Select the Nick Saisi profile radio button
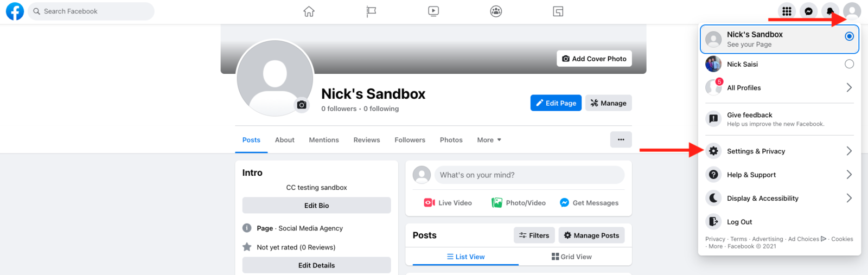868x275 pixels. (849, 64)
